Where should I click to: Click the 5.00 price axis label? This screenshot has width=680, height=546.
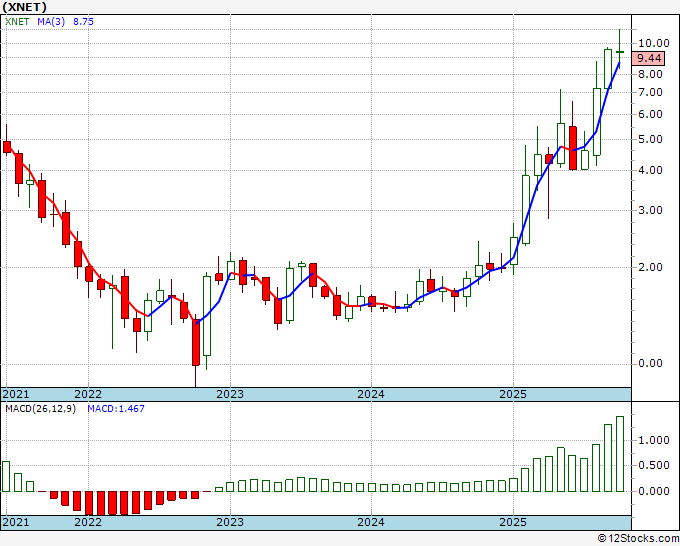coord(651,140)
